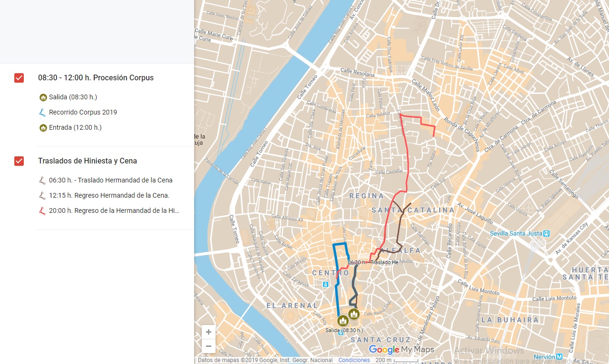609x364 pixels.
Task: Select "Recorrido Corpus 2019" in the layer list
Action: coord(83,113)
